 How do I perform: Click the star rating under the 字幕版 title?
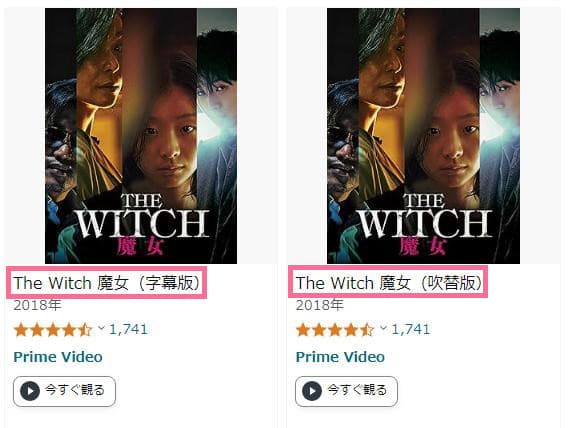53,330
